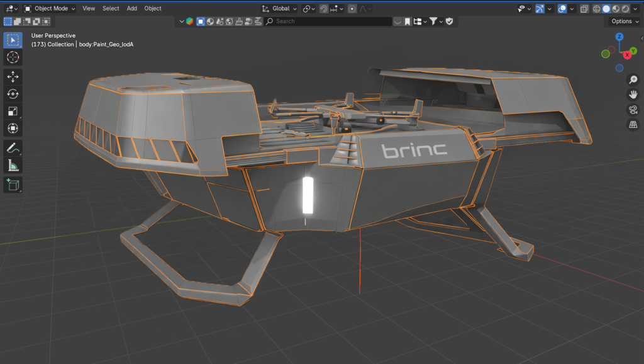Open the View menu
Image resolution: width=644 pixels, height=364 pixels.
[89, 9]
